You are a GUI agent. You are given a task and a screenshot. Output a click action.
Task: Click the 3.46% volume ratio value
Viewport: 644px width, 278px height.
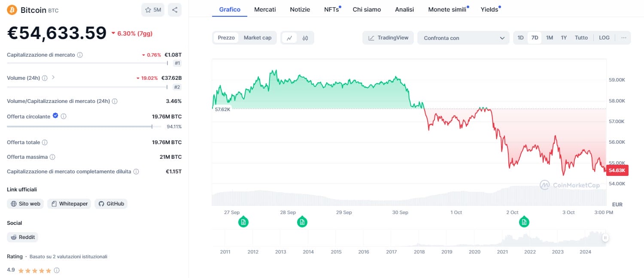point(174,101)
